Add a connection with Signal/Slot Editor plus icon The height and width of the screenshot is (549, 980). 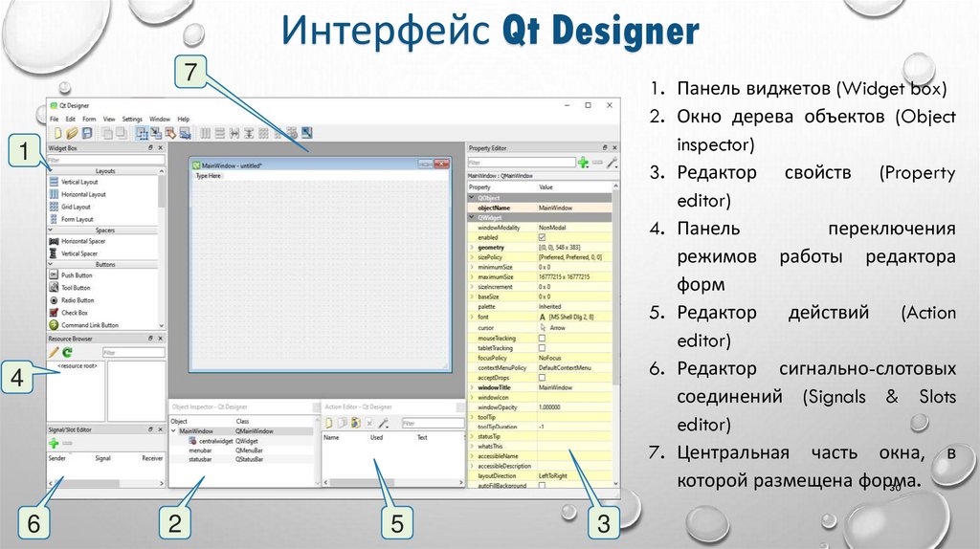pyautogui.click(x=54, y=443)
